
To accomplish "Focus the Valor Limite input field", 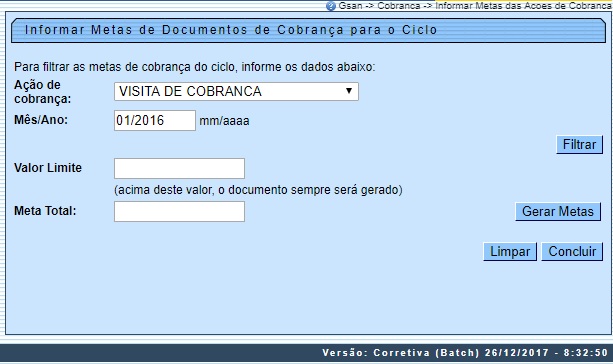I will pos(179,169).
